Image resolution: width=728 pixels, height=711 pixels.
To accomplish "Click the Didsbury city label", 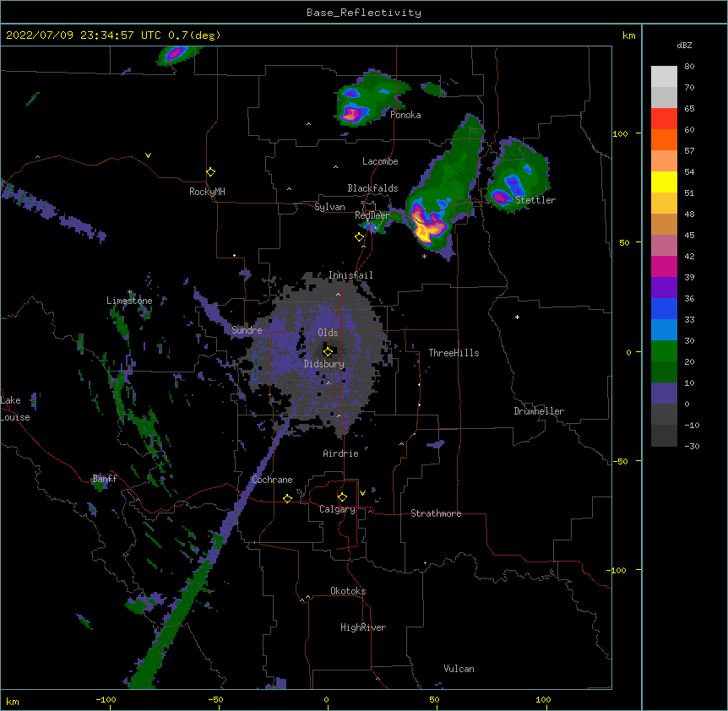I will (324, 364).
